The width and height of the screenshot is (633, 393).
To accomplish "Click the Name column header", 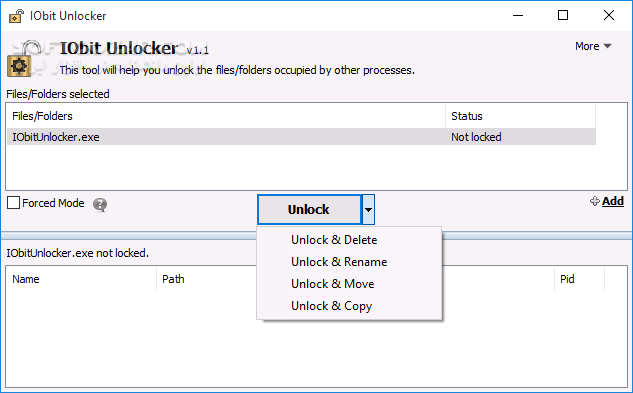I will coord(81,279).
